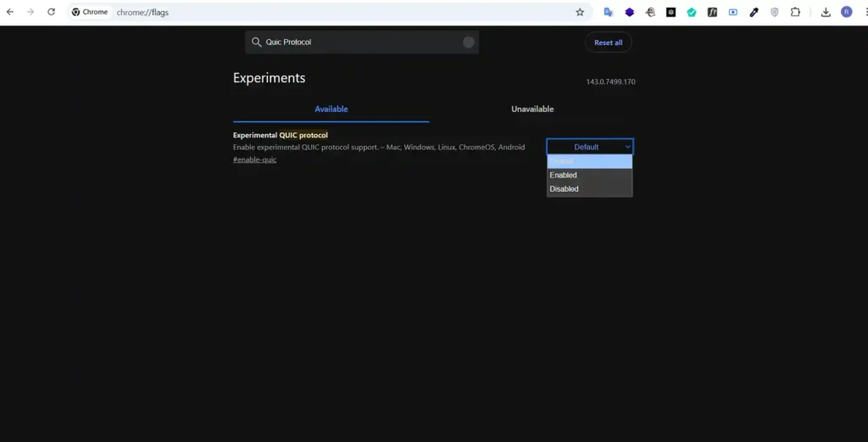Pick the highlighted Default option in list
Image resolution: width=868 pixels, height=442 pixels.
pyautogui.click(x=589, y=162)
